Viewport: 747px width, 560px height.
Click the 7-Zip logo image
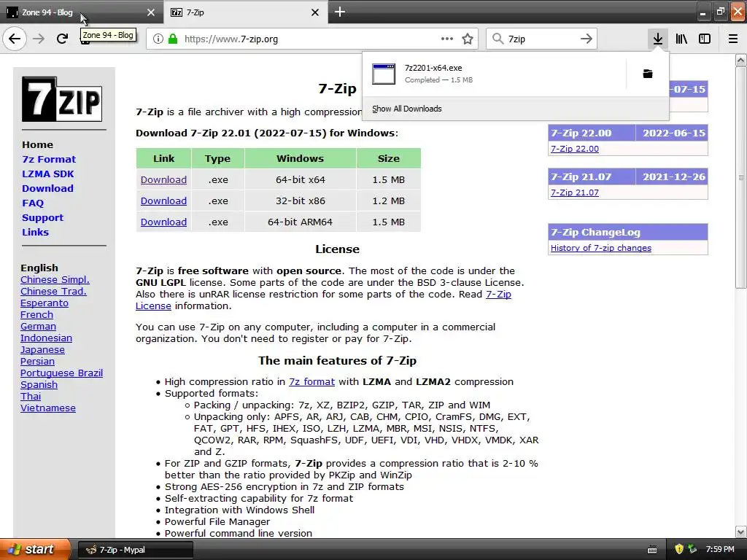coord(62,99)
